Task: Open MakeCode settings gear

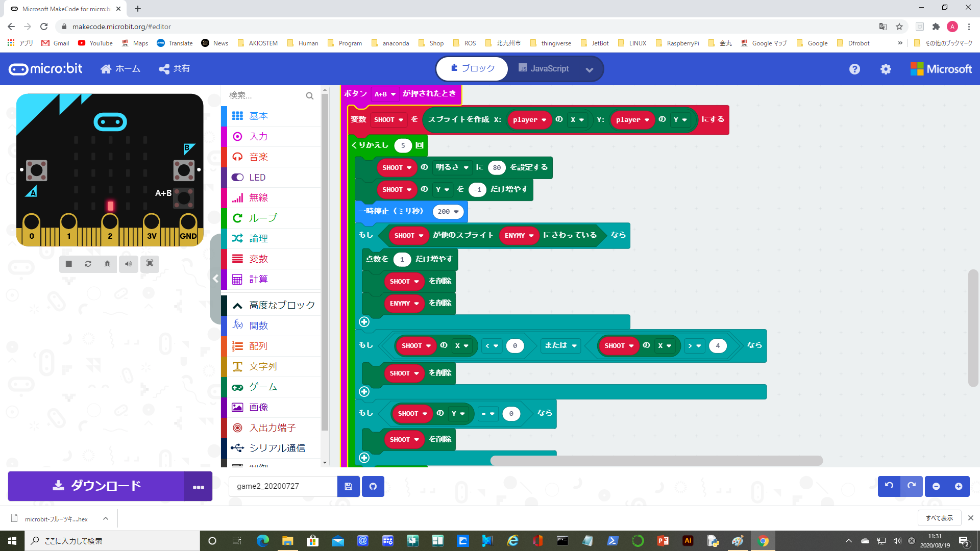Action: click(886, 69)
